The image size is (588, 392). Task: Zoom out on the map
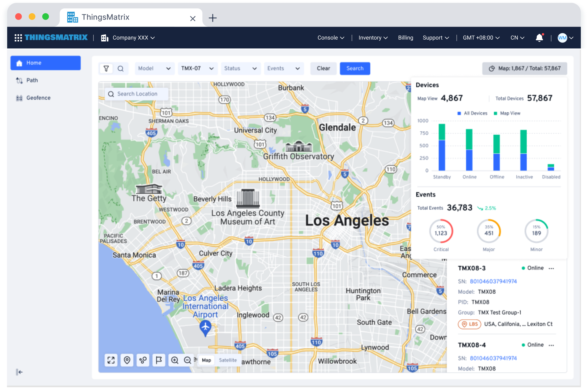[x=187, y=360]
